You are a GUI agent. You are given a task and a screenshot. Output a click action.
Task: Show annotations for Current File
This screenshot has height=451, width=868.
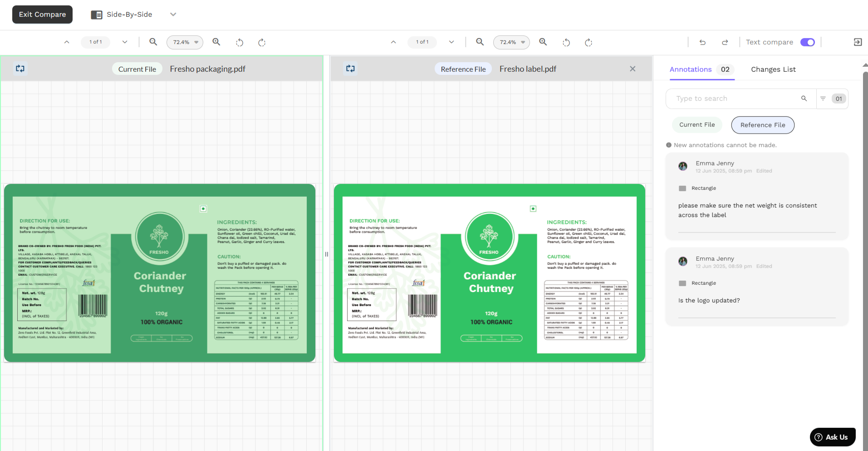point(697,125)
